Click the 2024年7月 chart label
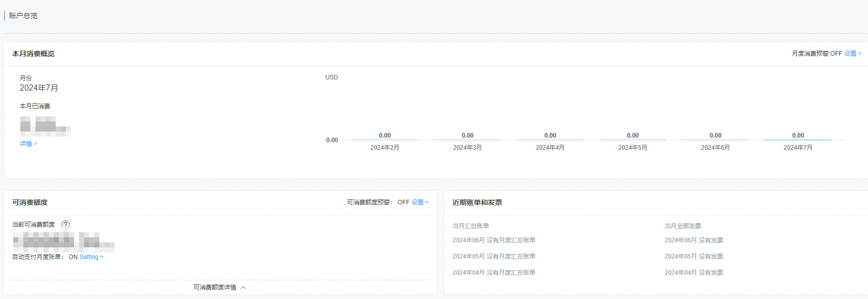868x299 pixels. click(798, 148)
